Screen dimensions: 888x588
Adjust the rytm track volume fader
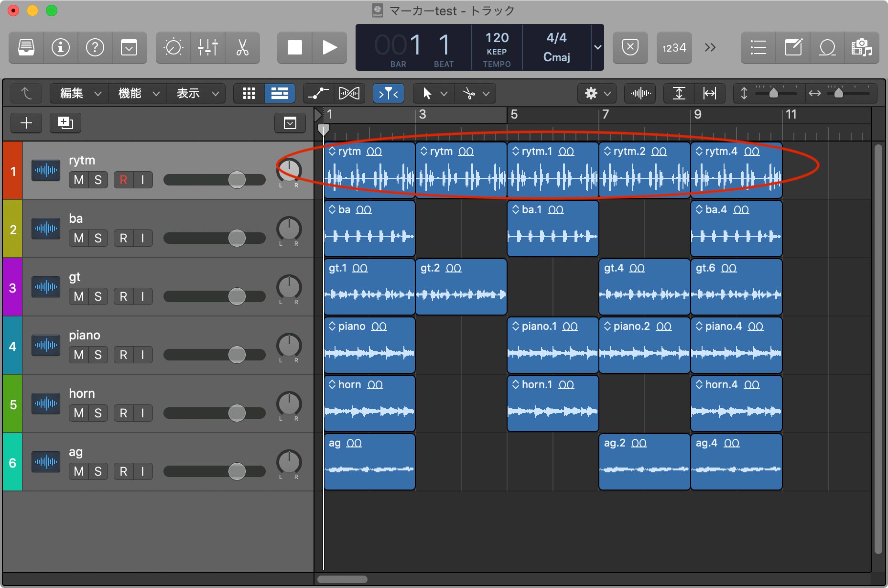(x=237, y=180)
